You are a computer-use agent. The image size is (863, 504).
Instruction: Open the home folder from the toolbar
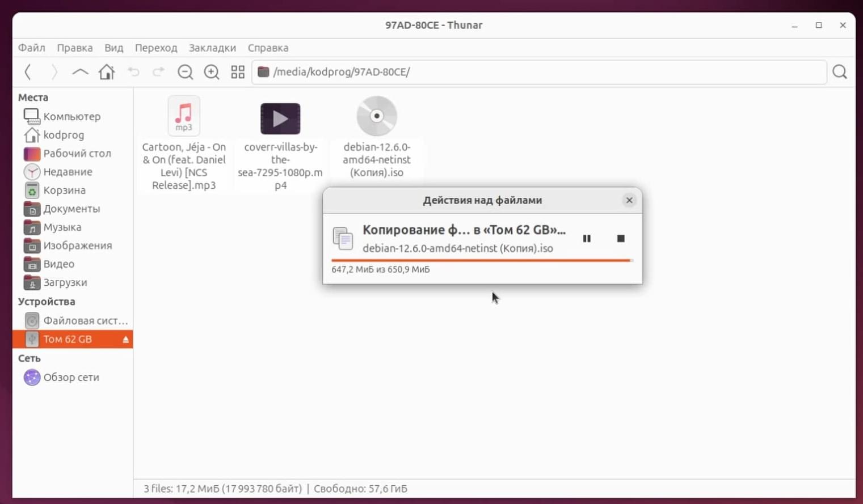point(107,72)
